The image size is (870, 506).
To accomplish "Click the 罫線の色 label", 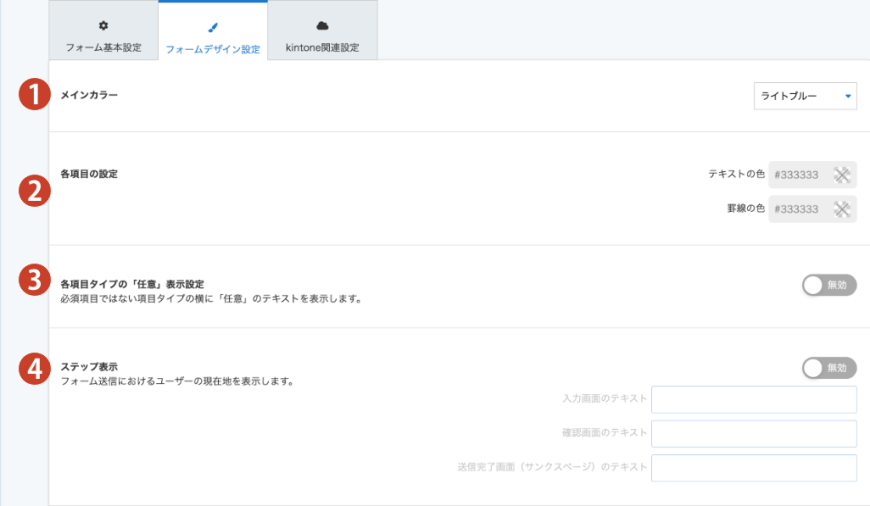I will pyautogui.click(x=746, y=208).
